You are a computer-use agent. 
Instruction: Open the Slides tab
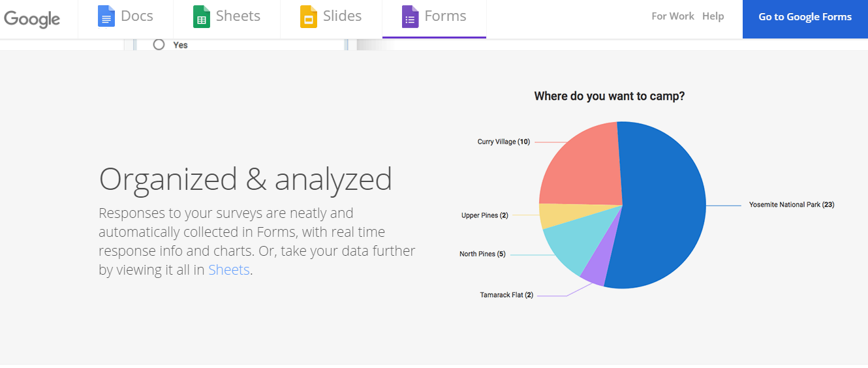tap(331, 18)
